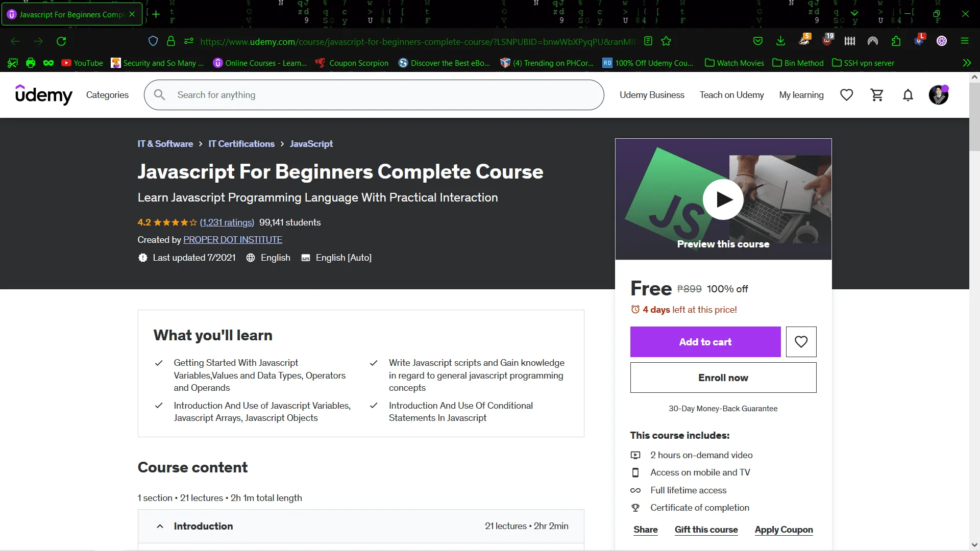Viewport: 980px width, 551px height.
Task: Open the list all tabs dropdown
Action: coord(855,14)
